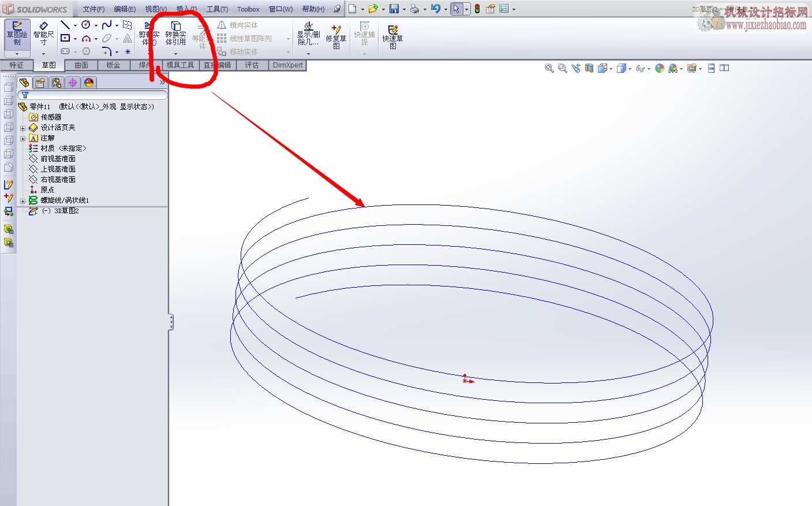Switch to the 评估 evaluate tab
812x506 pixels.
pyautogui.click(x=252, y=65)
